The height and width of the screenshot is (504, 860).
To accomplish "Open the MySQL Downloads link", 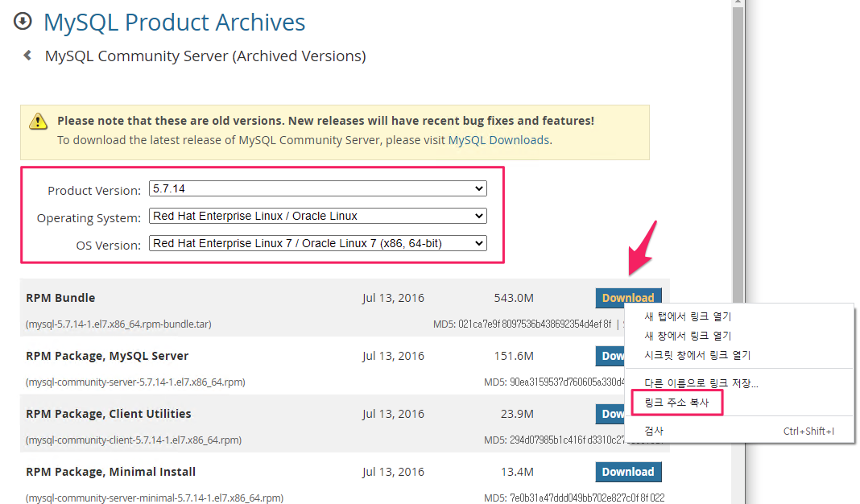I will (498, 140).
